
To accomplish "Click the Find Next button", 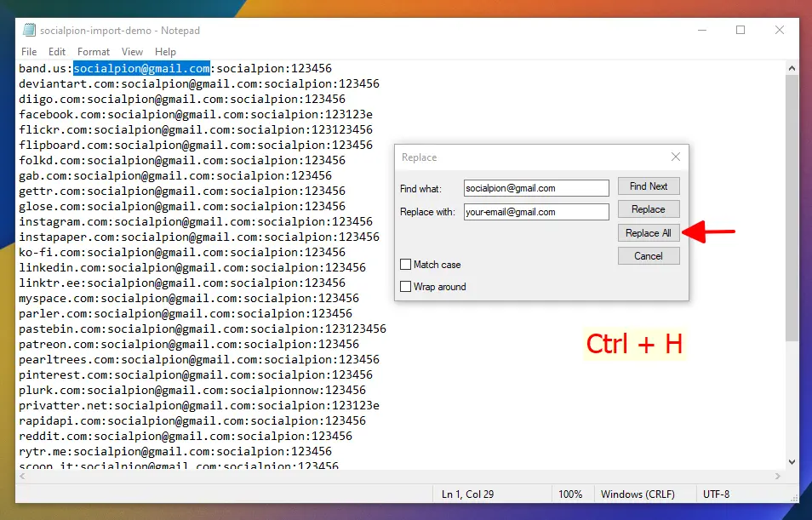I will click(649, 186).
